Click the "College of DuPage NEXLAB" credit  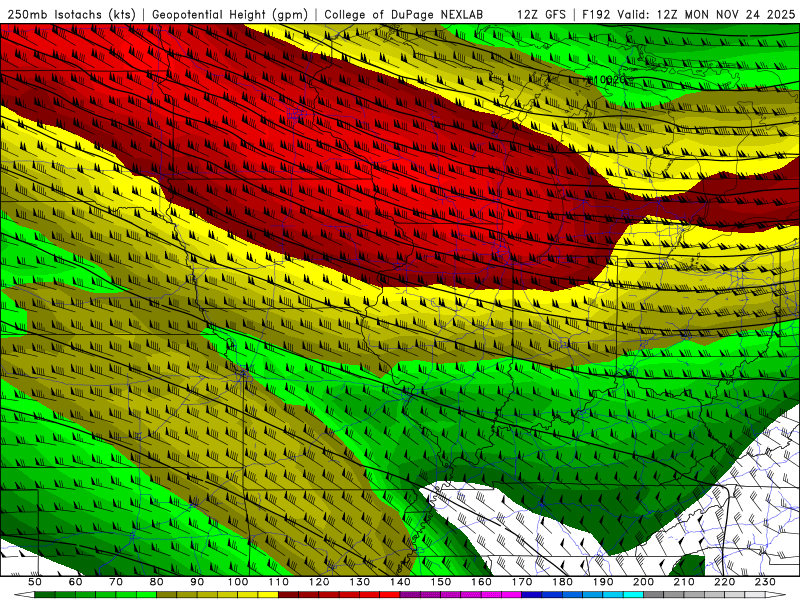(404, 14)
